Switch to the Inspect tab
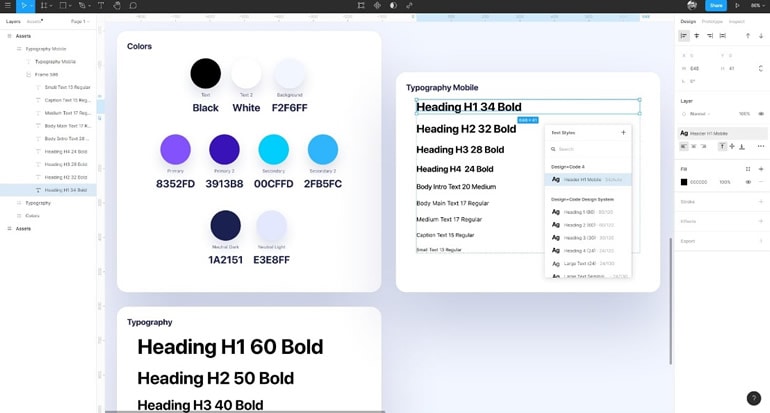Image resolution: width=770 pixels, height=413 pixels. [x=736, y=22]
